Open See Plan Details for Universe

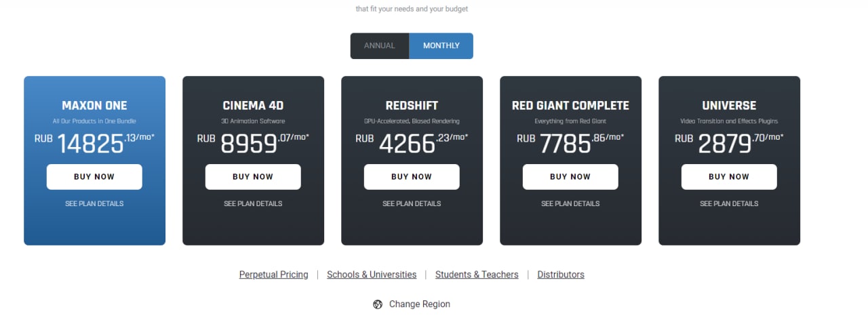729,203
